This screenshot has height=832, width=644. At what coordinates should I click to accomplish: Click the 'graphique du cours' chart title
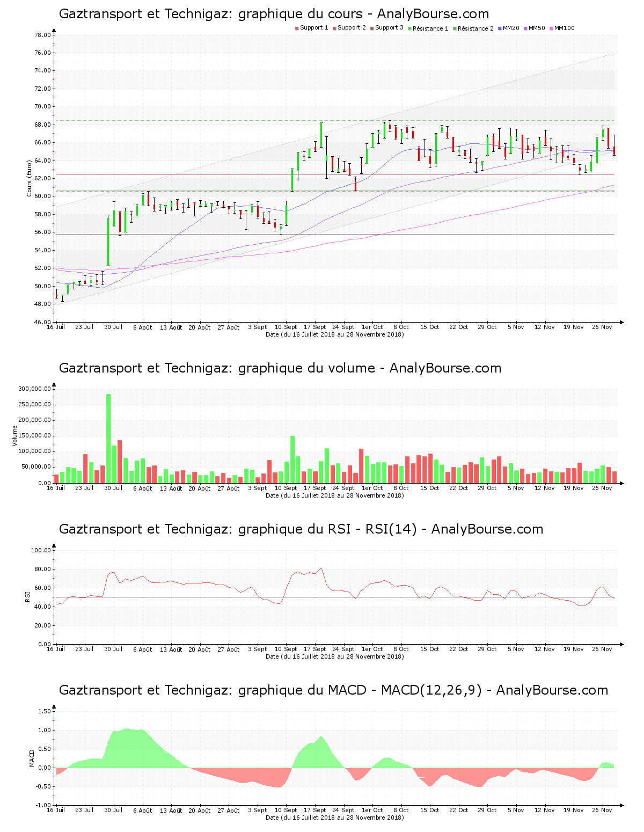274,14
